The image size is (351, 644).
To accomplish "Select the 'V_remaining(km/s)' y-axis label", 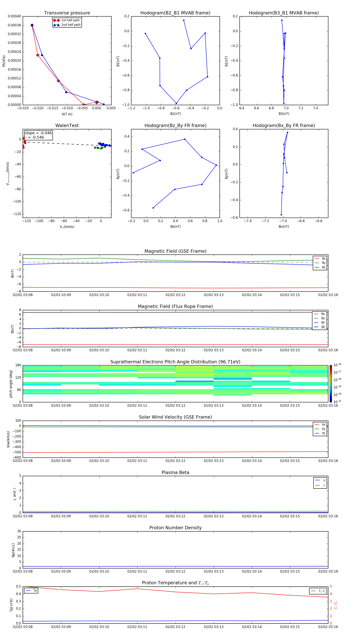I will [8, 174].
